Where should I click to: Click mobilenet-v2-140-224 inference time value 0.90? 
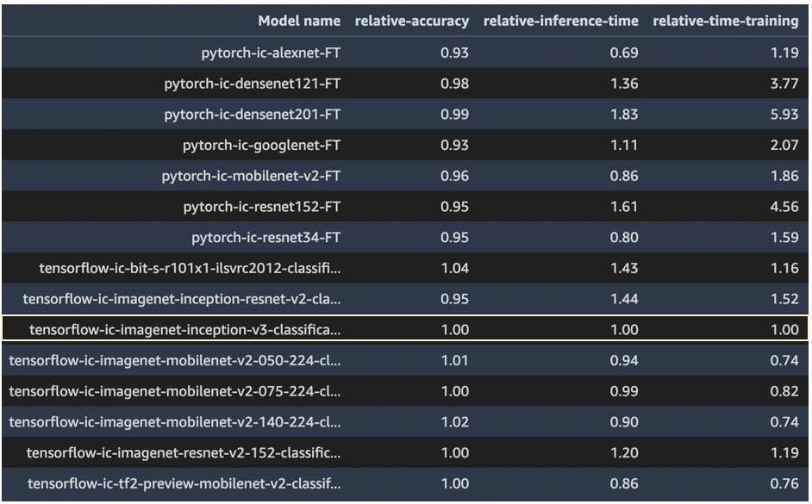tap(624, 422)
